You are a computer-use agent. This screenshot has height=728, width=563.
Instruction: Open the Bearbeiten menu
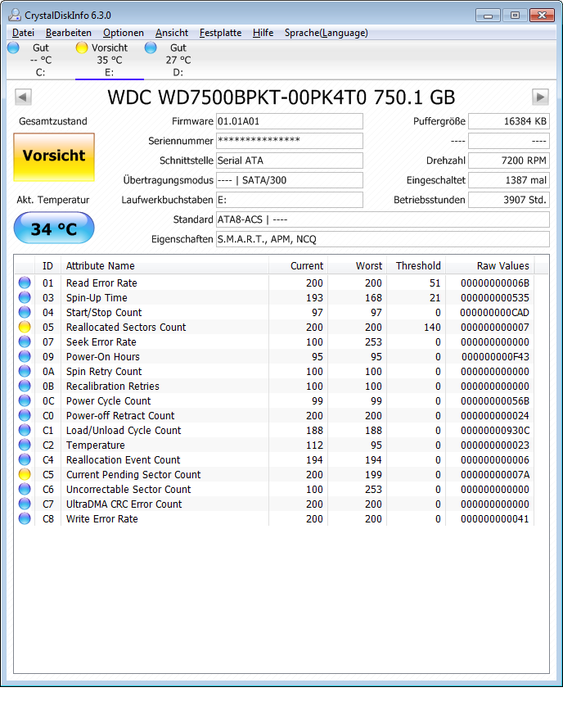click(68, 33)
